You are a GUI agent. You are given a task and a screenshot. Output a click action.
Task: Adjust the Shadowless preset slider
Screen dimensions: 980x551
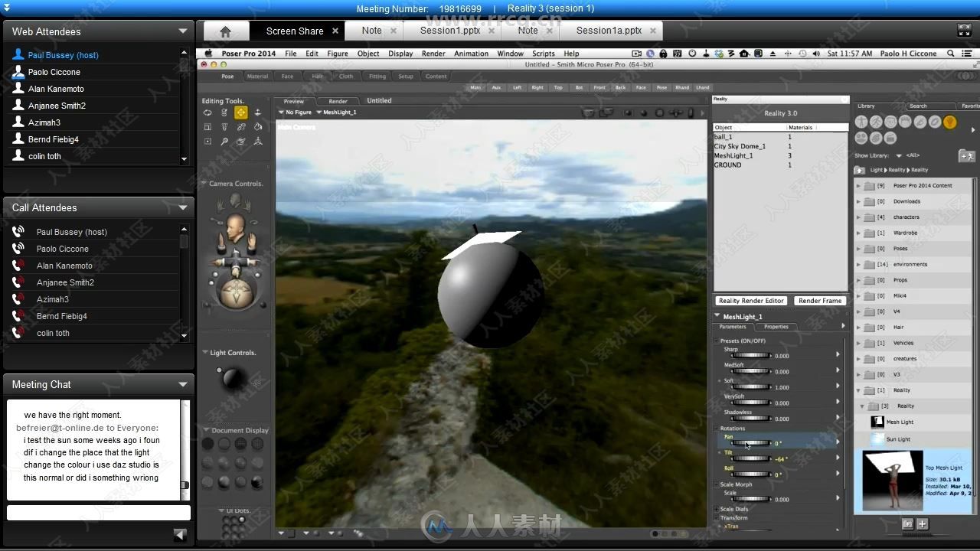pyautogui.click(x=750, y=419)
